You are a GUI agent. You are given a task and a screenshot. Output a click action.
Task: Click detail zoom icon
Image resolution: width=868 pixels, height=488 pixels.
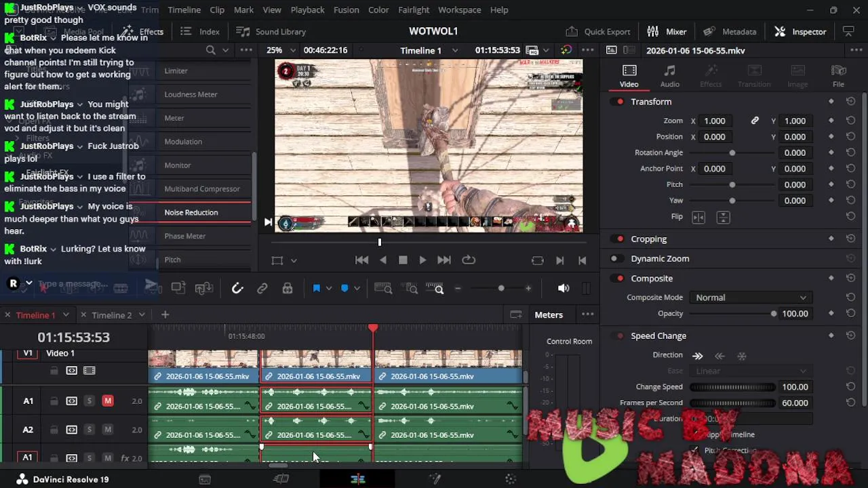click(x=411, y=289)
